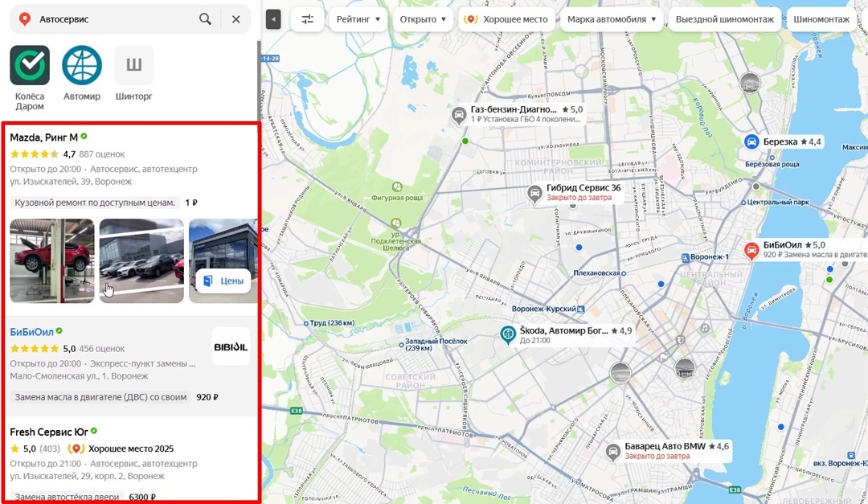The image size is (868, 504).
Task: Click the BIBIOIL logo thumbnail
Action: [231, 346]
